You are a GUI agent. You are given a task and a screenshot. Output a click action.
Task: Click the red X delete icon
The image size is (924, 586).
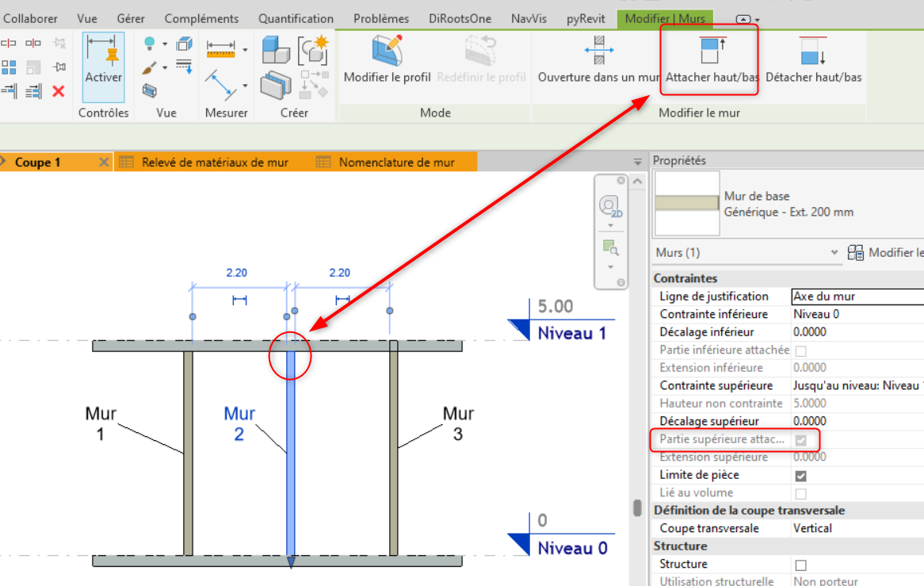(x=59, y=91)
